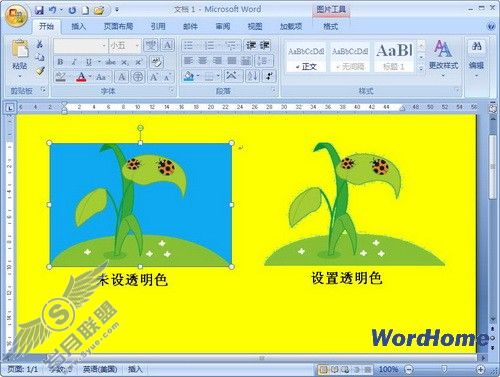
Task: Apply the 正文 (Normal) style
Action: coord(306,57)
